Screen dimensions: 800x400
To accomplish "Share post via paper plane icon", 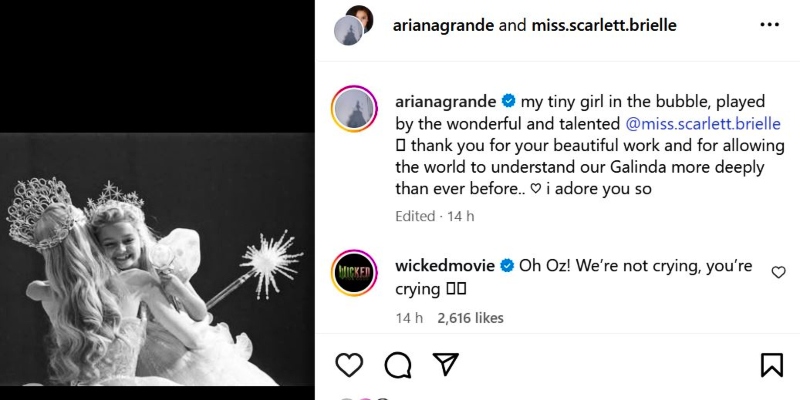I will (445, 365).
